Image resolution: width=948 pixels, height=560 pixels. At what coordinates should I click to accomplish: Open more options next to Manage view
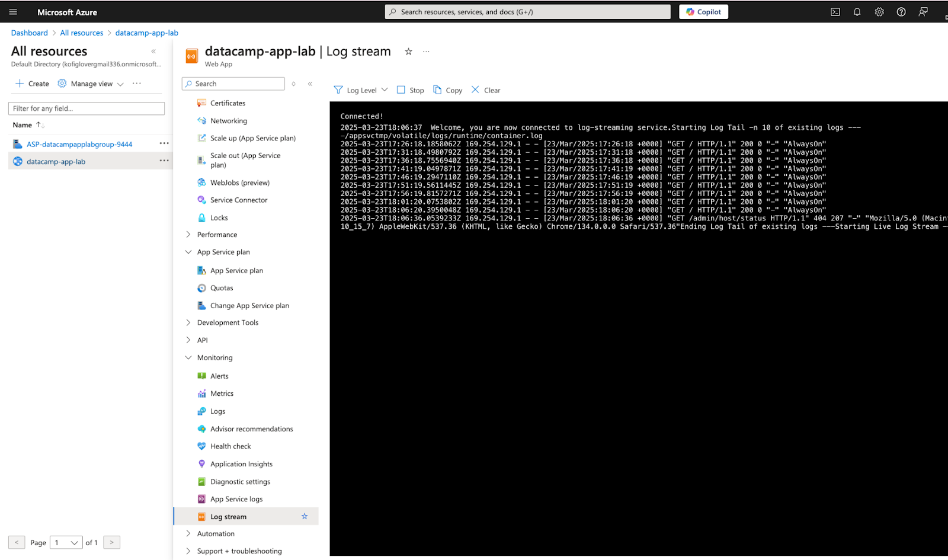point(137,84)
